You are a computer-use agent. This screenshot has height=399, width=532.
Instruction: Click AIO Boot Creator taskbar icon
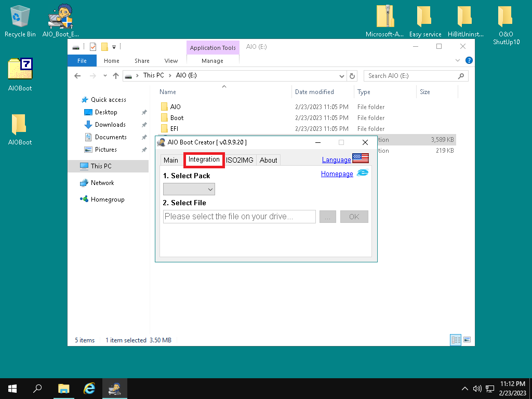point(114,389)
